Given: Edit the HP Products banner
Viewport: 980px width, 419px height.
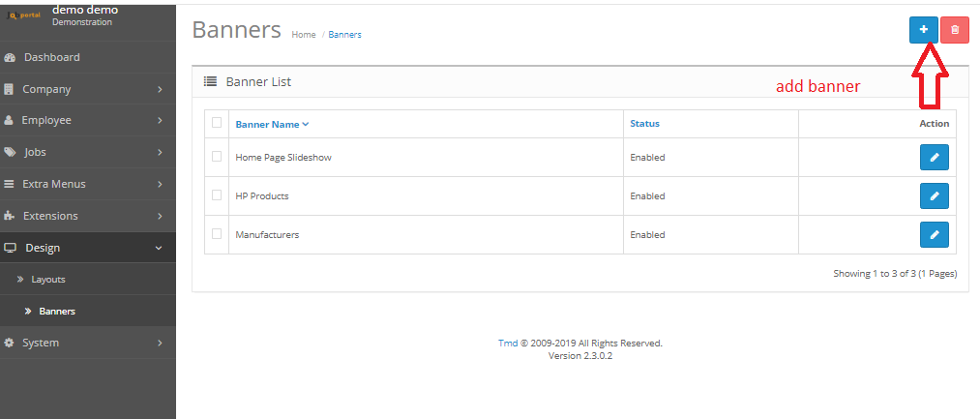Looking at the screenshot, I should point(934,196).
